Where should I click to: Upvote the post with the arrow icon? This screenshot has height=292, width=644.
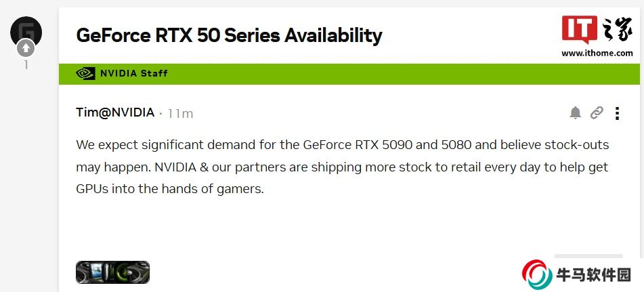tap(26, 47)
